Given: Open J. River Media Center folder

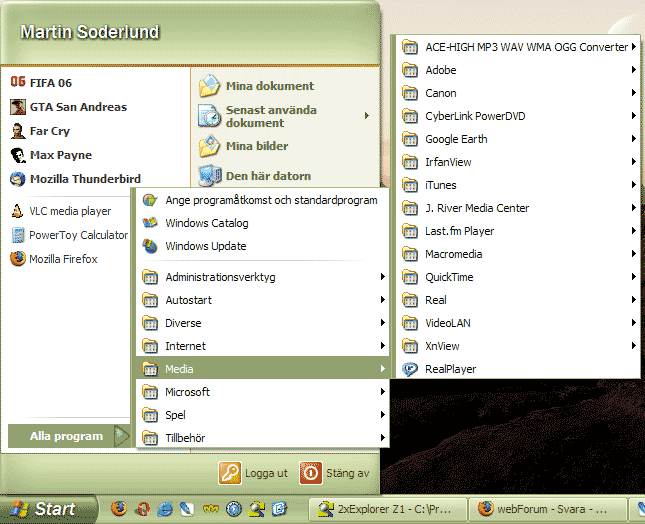Looking at the screenshot, I should click(x=517, y=209).
